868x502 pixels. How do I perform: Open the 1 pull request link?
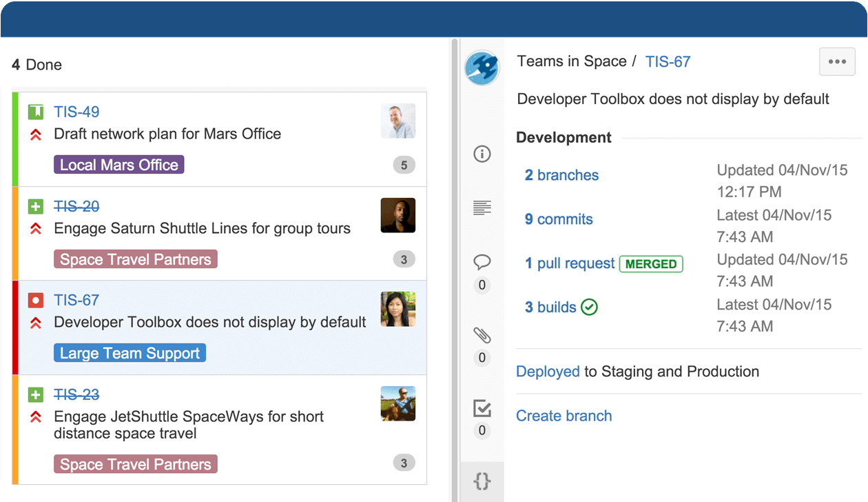570,263
